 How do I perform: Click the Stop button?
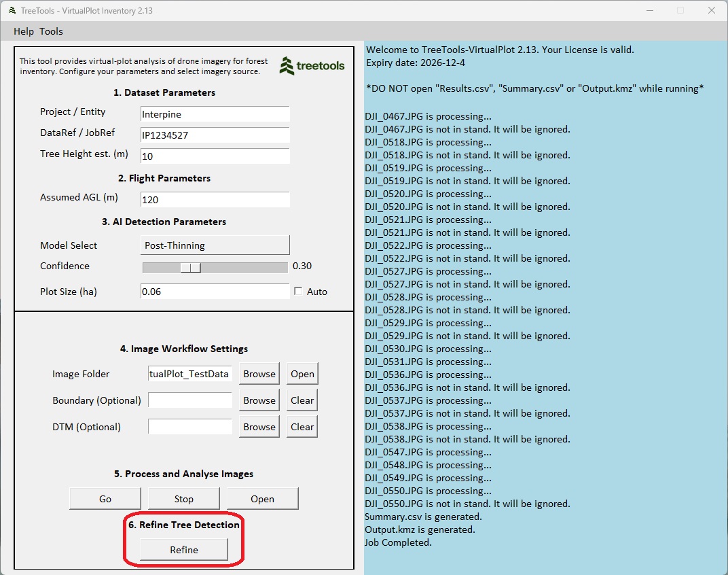183,499
